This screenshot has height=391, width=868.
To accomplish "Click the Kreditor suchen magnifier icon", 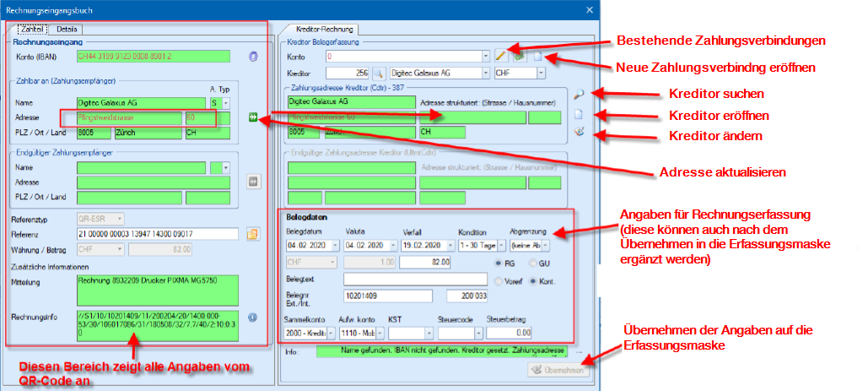I will [579, 94].
